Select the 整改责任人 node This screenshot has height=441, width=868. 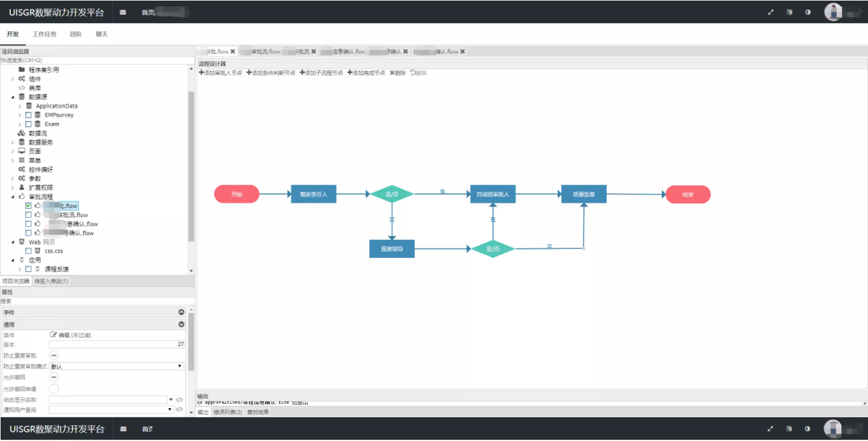[313, 194]
